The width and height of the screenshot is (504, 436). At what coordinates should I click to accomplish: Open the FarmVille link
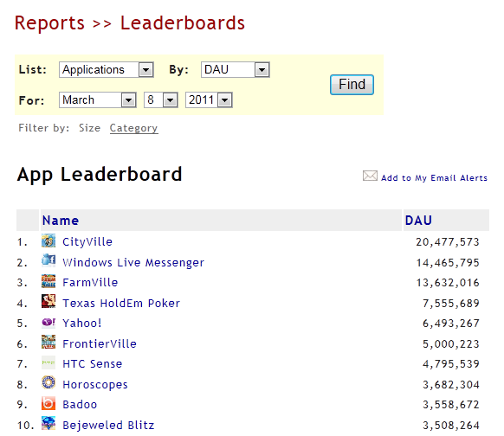tap(90, 283)
